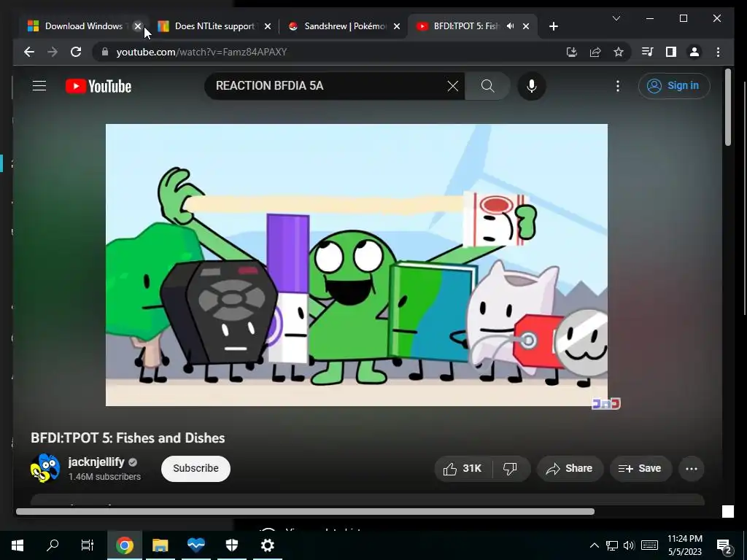Go back to the previous page
The width and height of the screenshot is (747, 560).
point(28,52)
